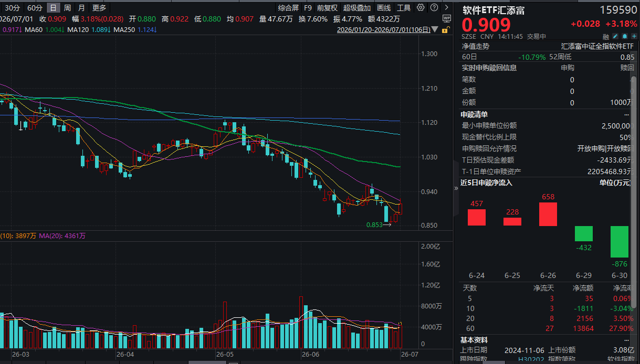Click the 融 margin trading indicator icon

pos(606,37)
